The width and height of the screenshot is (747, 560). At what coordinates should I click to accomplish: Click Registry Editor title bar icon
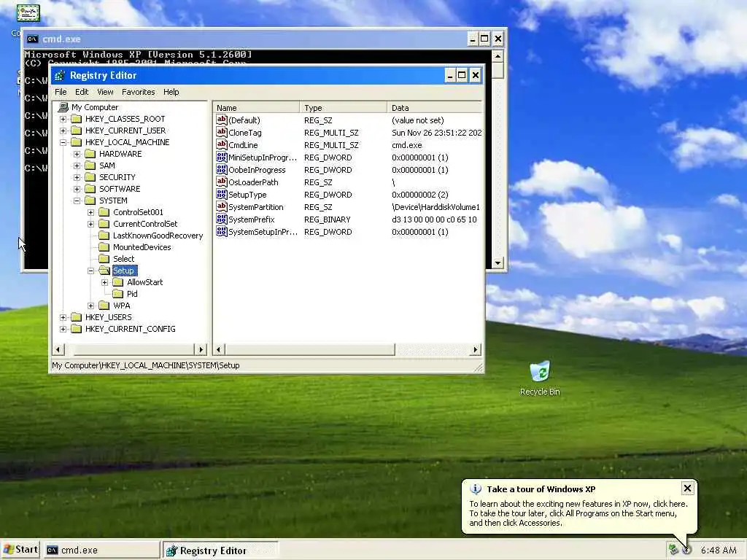click(x=60, y=75)
